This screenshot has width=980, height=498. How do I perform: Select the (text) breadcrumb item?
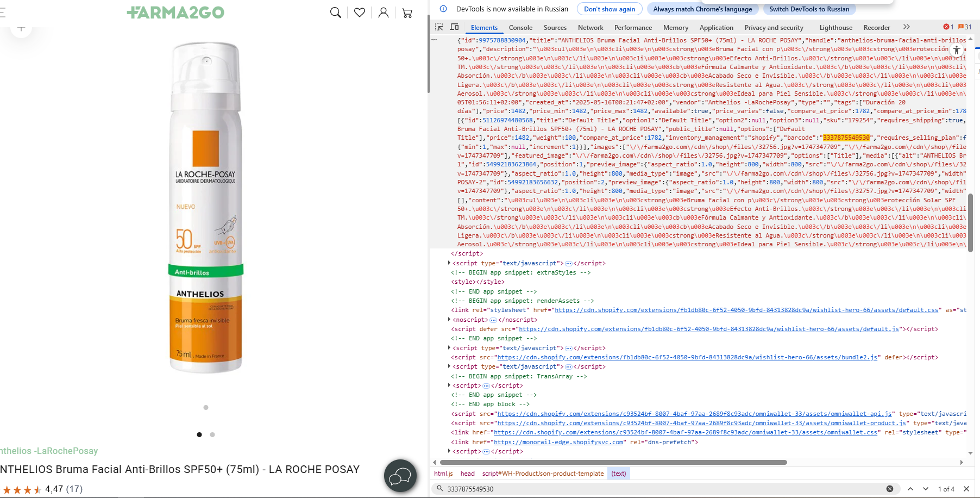[x=619, y=474]
